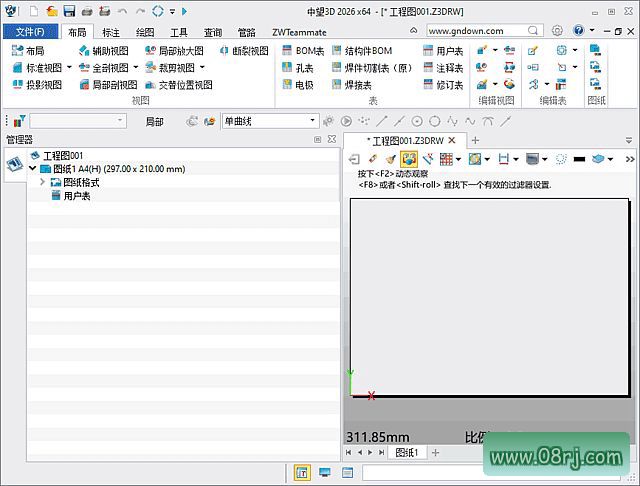Insert a 投影视图 projection view

point(38,84)
